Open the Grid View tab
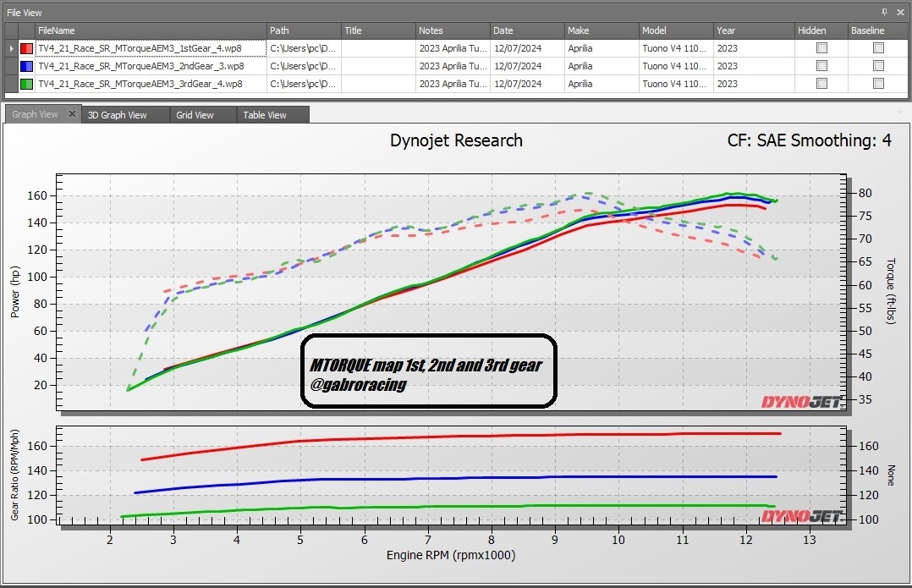The width and height of the screenshot is (912, 588). [195, 115]
